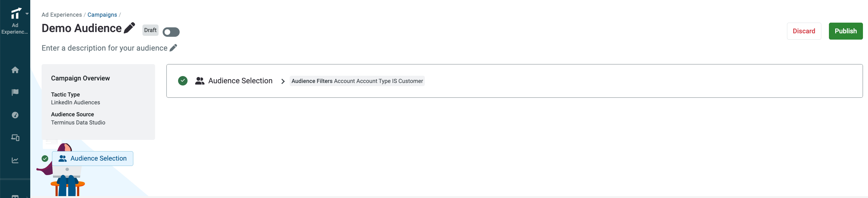This screenshot has height=198, width=868.
Task: Click the Discard button
Action: point(803,31)
